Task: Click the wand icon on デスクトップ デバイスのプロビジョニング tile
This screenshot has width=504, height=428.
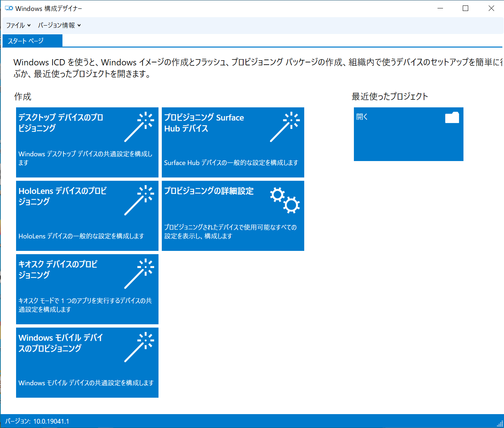Action: 139,127
